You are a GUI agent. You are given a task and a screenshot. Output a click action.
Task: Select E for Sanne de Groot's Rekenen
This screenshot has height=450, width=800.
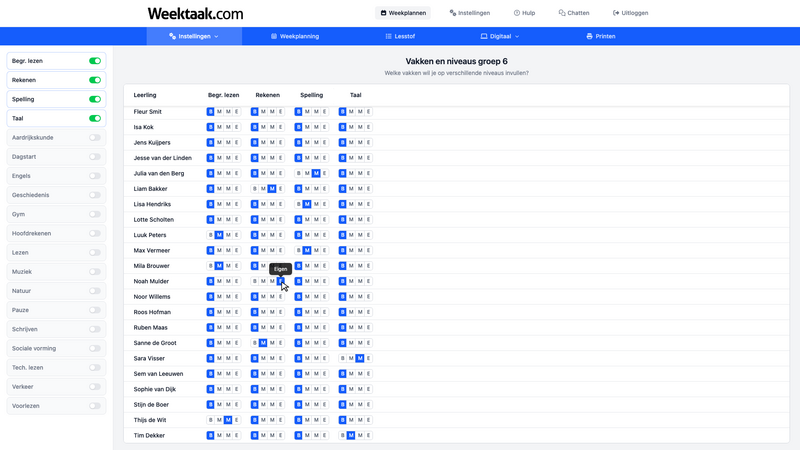pyautogui.click(x=281, y=343)
